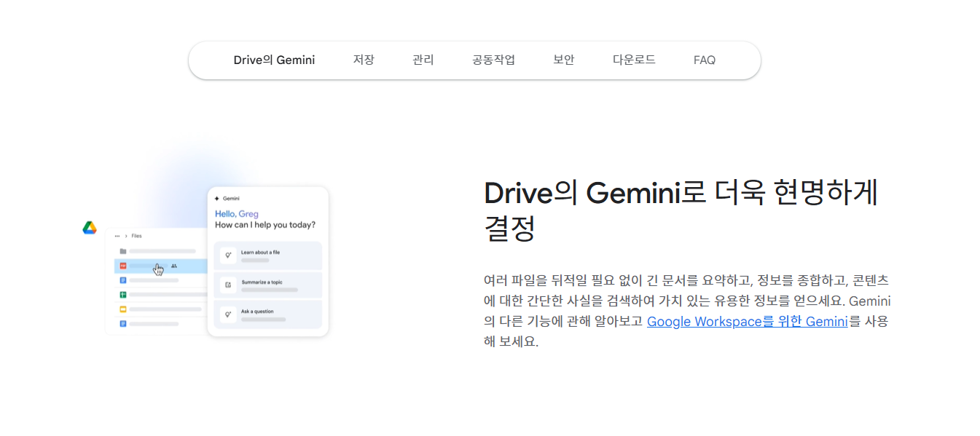Click How can I help you today text
The image size is (980, 436).
click(265, 225)
